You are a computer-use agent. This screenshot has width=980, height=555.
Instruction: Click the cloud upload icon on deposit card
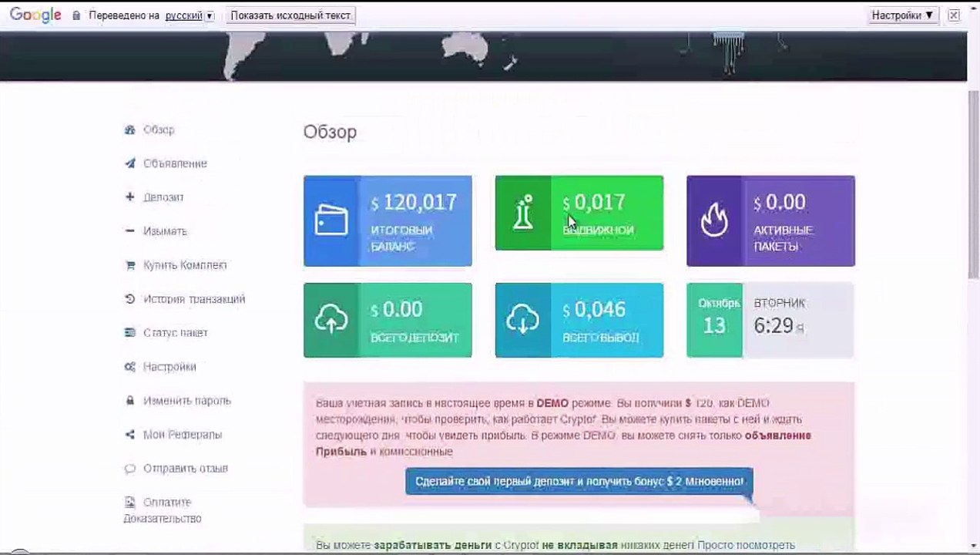tap(331, 320)
